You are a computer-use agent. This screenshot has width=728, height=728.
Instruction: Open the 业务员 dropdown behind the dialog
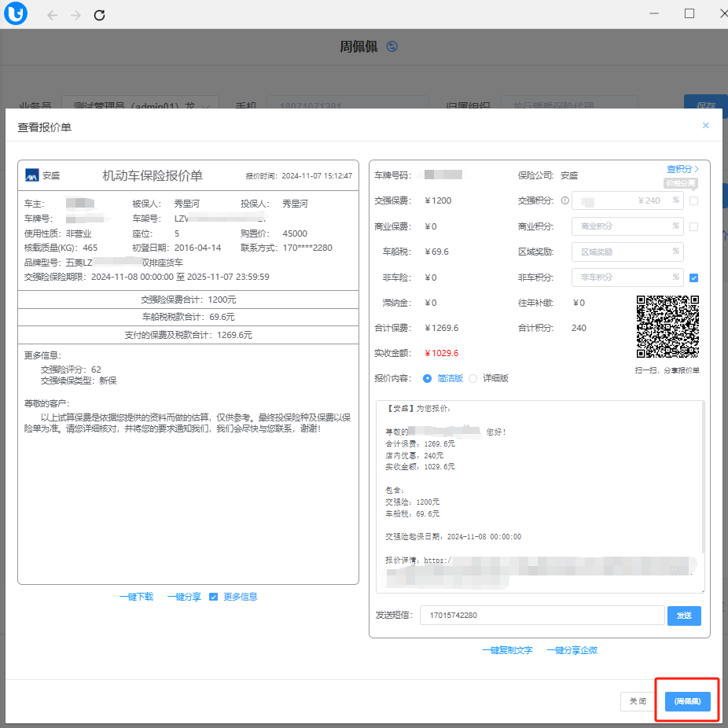coord(140,103)
